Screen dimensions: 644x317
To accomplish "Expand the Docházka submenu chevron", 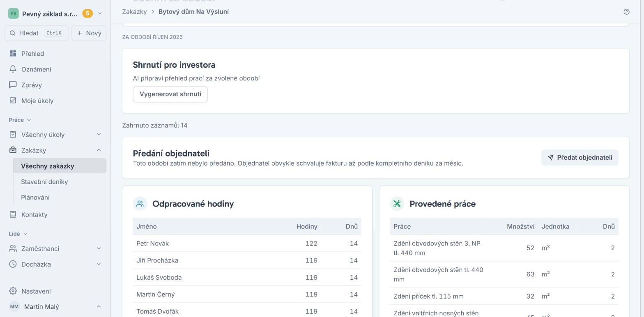I will 99,264.
